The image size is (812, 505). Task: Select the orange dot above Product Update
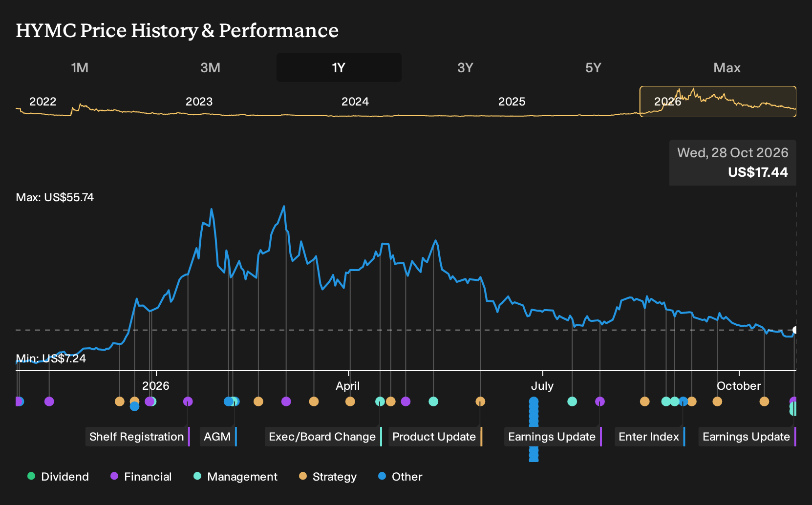(480, 401)
